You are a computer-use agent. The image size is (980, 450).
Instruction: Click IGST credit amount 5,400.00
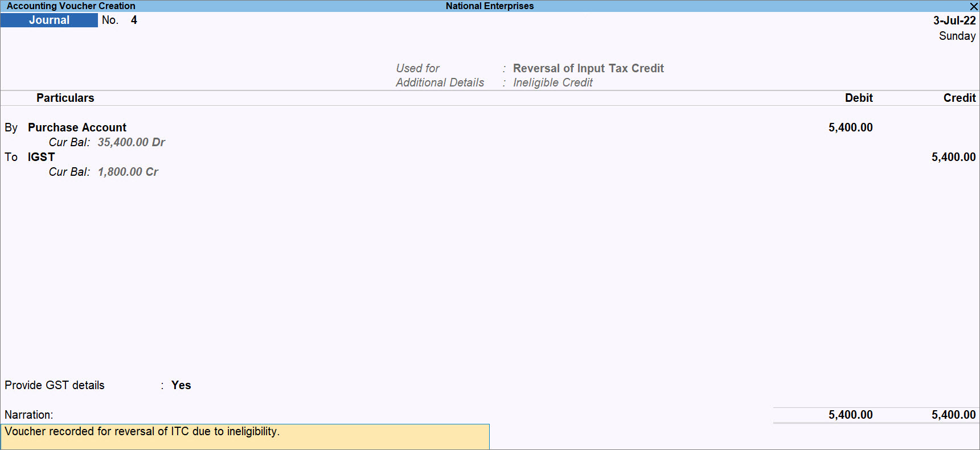[953, 157]
